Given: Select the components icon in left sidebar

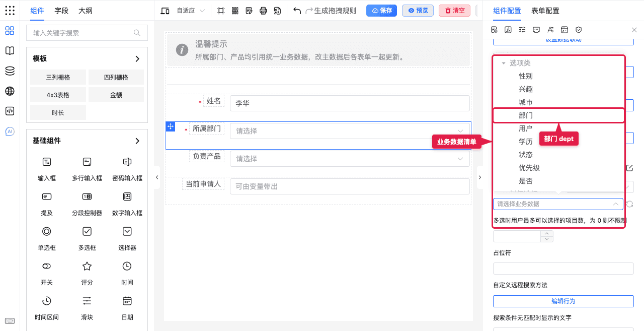Looking at the screenshot, I should pyautogui.click(x=10, y=31).
